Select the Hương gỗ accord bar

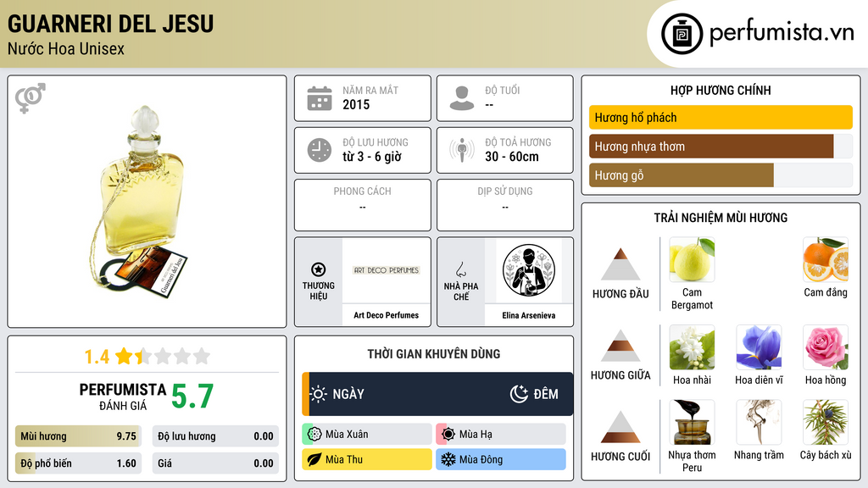click(721, 175)
